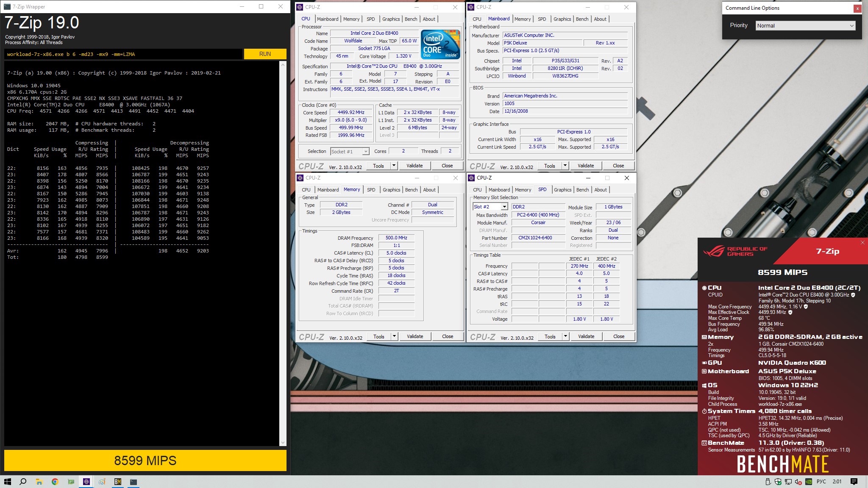Click the yellow 8599 MIPS result bar
Viewport: 868px width, 488px height.
point(145,460)
